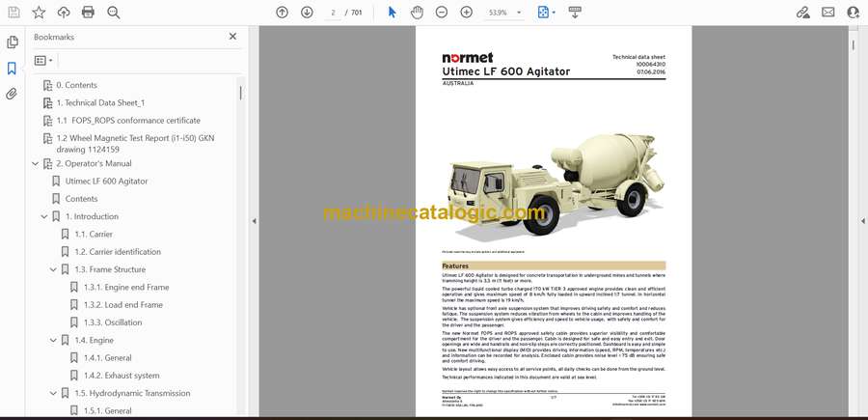Collapse left navigation pane arrow

pyautogui.click(x=254, y=221)
